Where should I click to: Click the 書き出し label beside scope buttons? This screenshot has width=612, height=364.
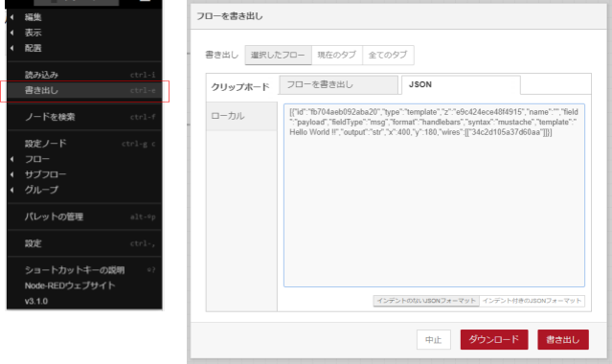(221, 55)
